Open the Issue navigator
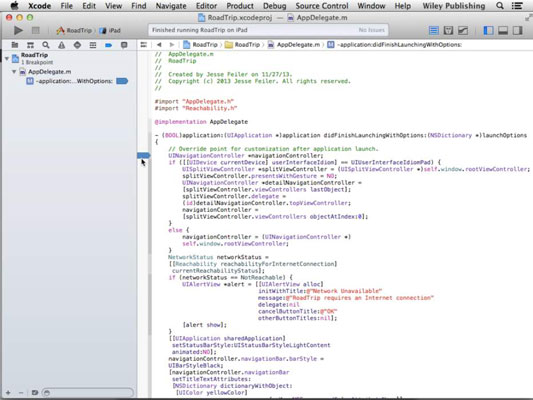Image resolution: width=533 pixels, height=400 pixels. click(62, 45)
